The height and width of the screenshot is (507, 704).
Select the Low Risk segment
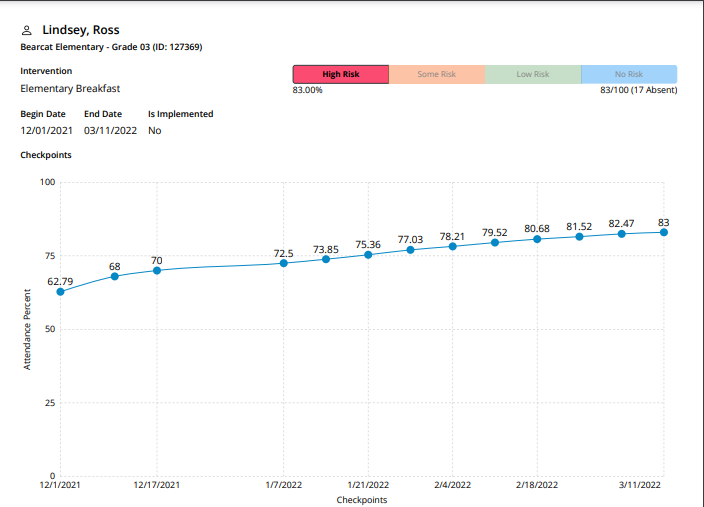[532, 74]
